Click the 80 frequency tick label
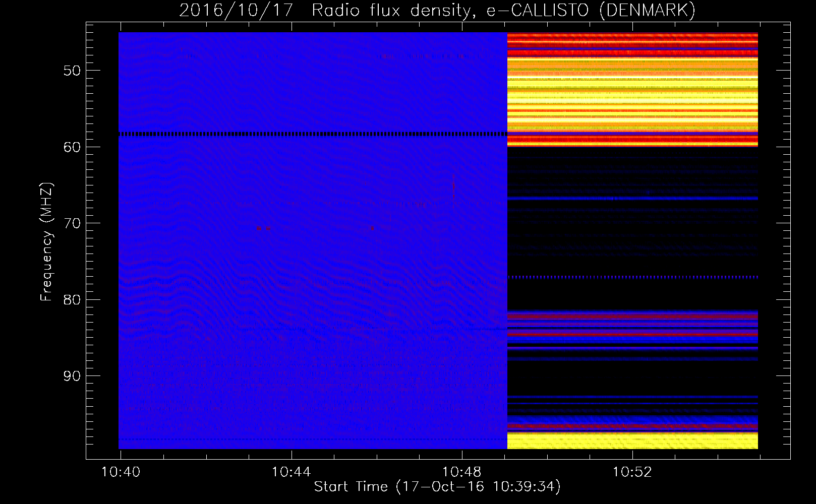816x504 pixels. [72, 299]
